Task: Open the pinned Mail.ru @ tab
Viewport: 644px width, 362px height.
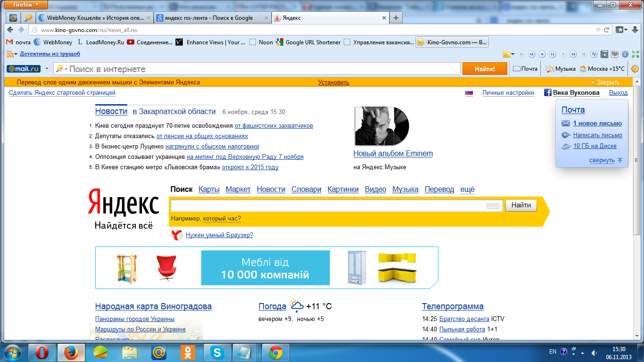Action: pyautogui.click(x=13, y=18)
